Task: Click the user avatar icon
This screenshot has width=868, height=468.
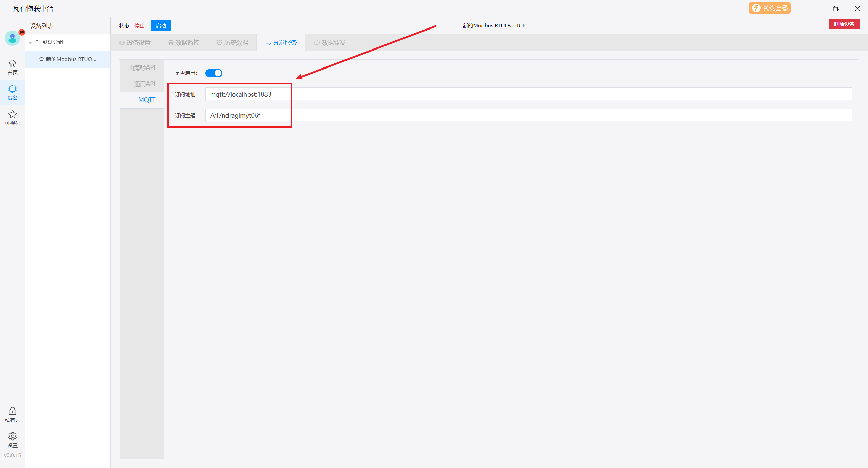Action: (x=13, y=38)
